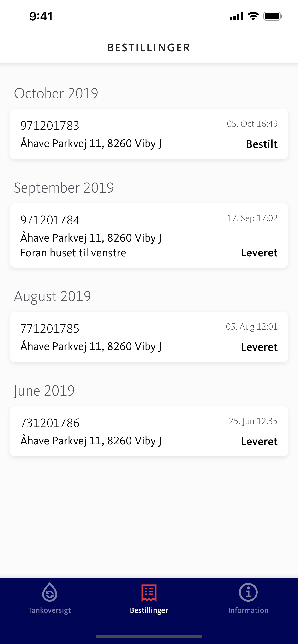Open order 771201785 from August
298x644 pixels.
tap(149, 337)
